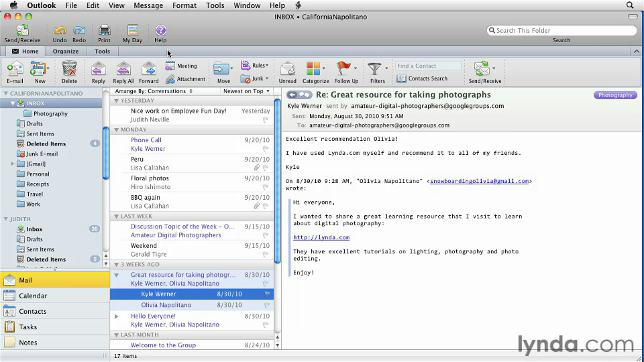The image size is (644, 362).
Task: Click the Undo icon
Action: coord(60,30)
